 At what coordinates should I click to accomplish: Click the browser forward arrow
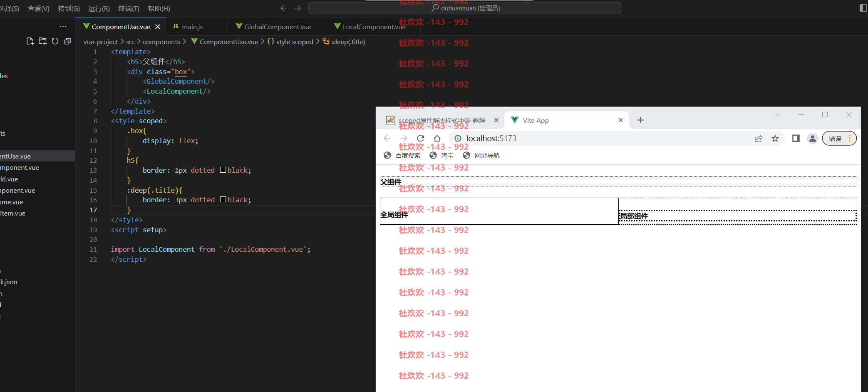(404, 138)
